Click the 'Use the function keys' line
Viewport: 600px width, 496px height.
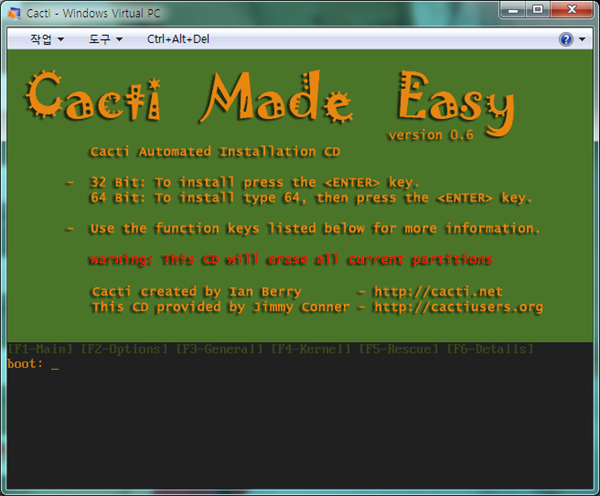tap(315, 229)
